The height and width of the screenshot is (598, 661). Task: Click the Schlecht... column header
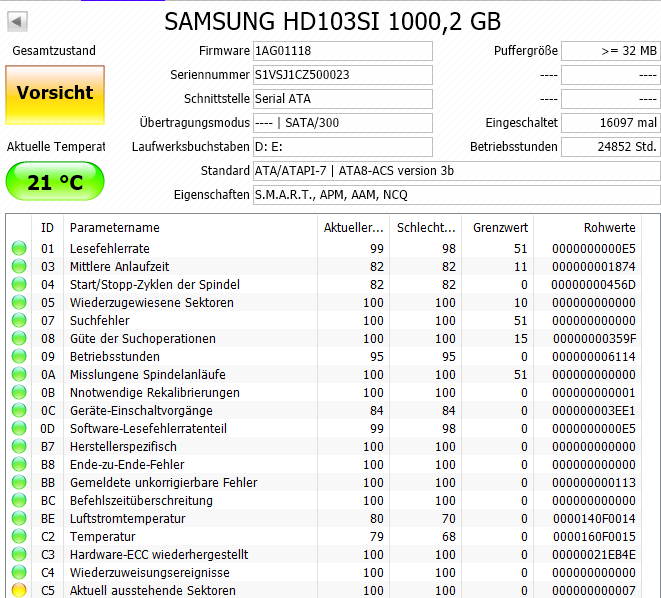coord(426,228)
